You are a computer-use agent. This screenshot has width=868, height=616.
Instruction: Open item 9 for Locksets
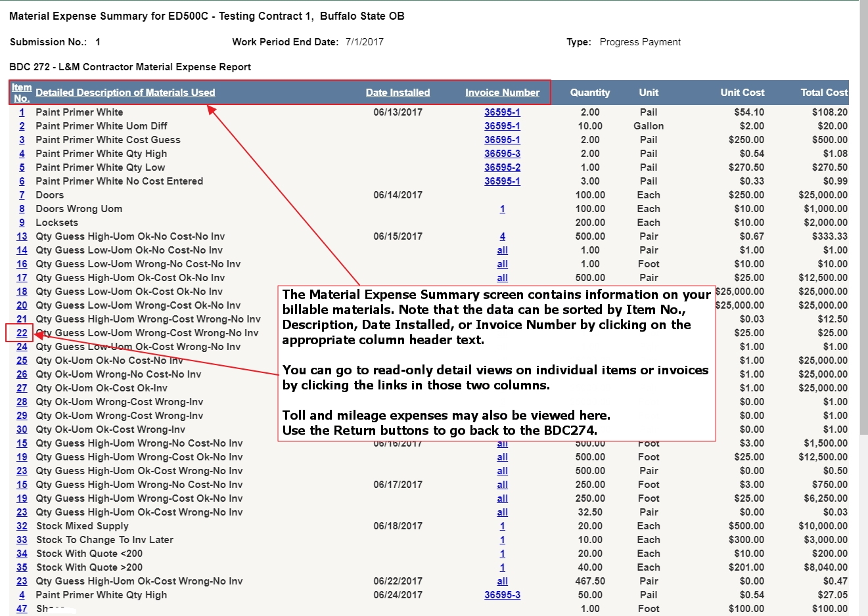(x=22, y=223)
